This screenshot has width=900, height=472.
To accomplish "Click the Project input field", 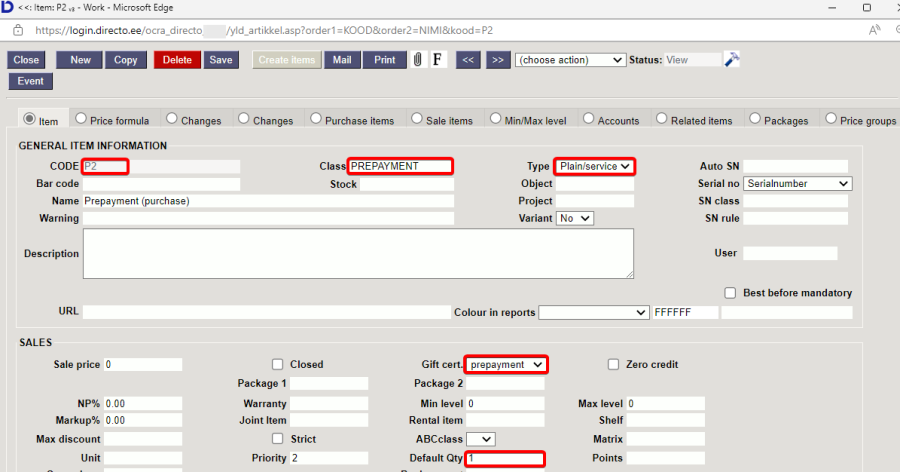I will pyautogui.click(x=595, y=201).
